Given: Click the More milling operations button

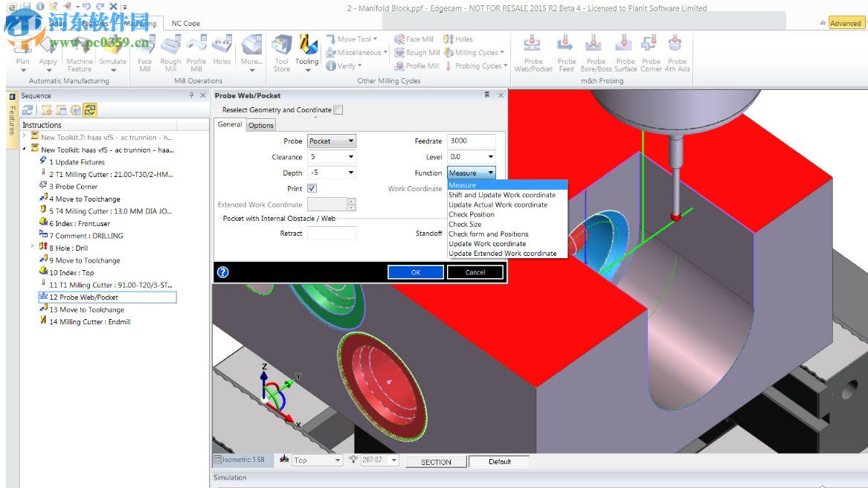Looking at the screenshot, I should [251, 53].
